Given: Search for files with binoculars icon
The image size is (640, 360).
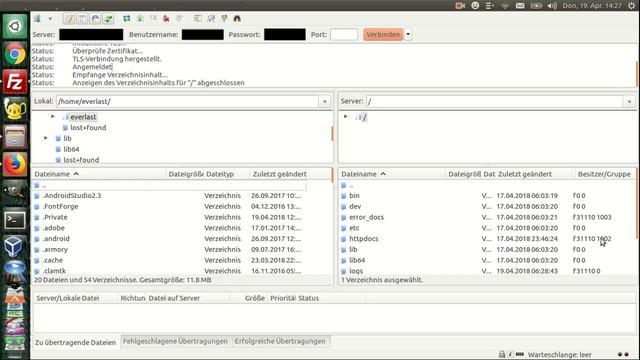Looking at the screenshot, I should [237, 19].
